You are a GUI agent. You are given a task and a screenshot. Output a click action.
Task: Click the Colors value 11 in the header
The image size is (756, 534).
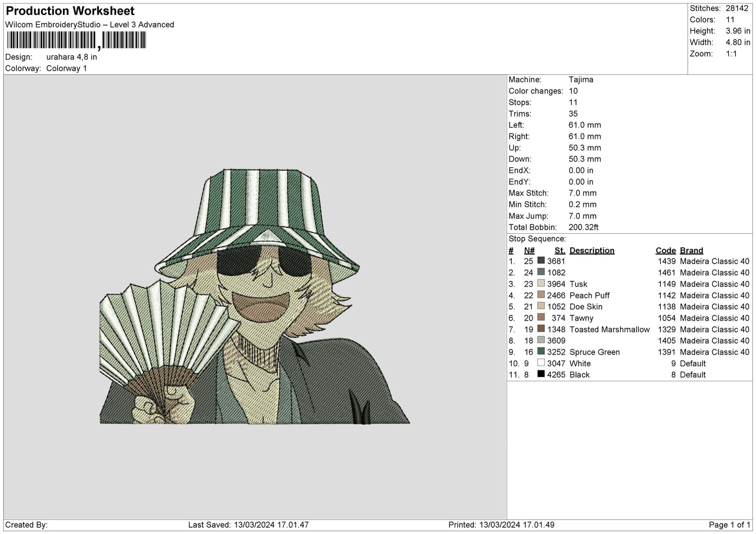point(730,20)
